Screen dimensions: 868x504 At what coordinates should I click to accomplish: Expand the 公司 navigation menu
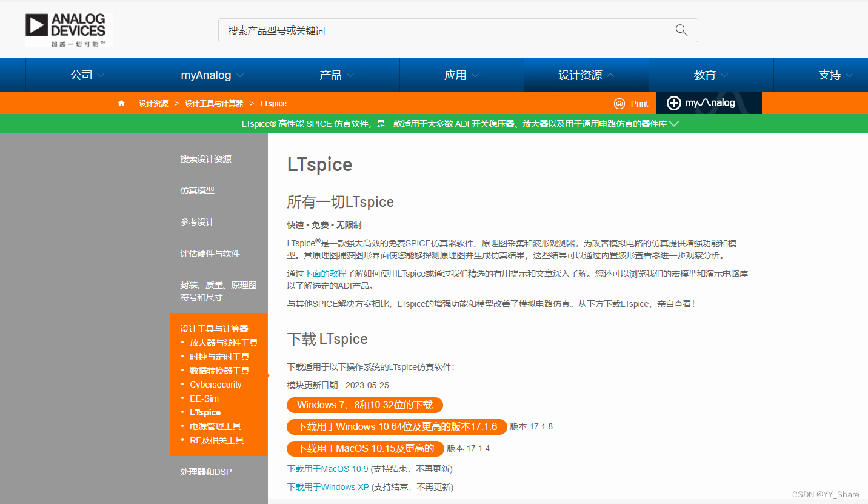point(87,75)
